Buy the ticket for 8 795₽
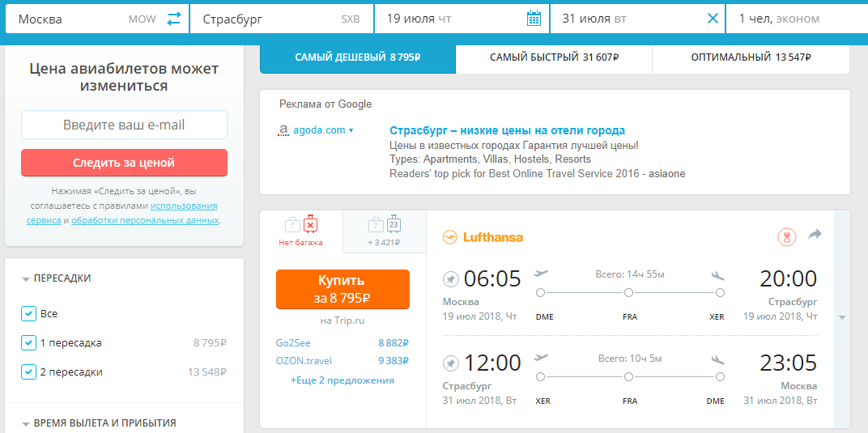Viewport: 868px width, 433px height. point(343,289)
